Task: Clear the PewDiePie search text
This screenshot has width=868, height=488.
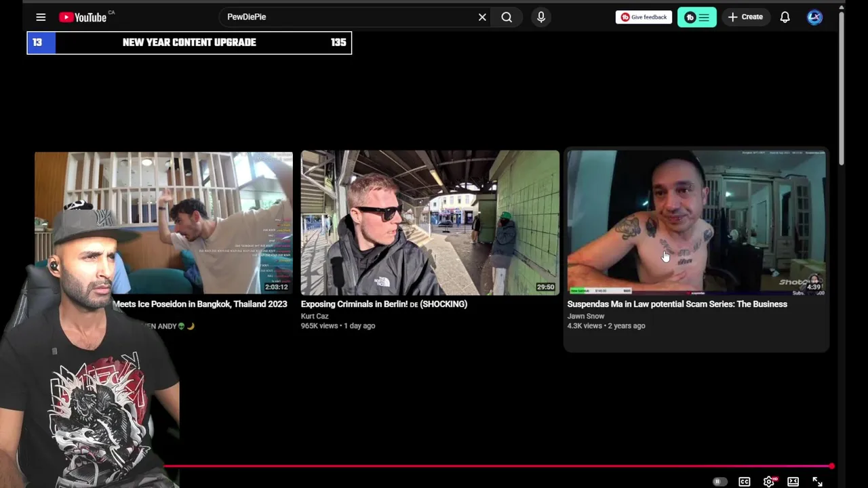Action: (x=482, y=17)
